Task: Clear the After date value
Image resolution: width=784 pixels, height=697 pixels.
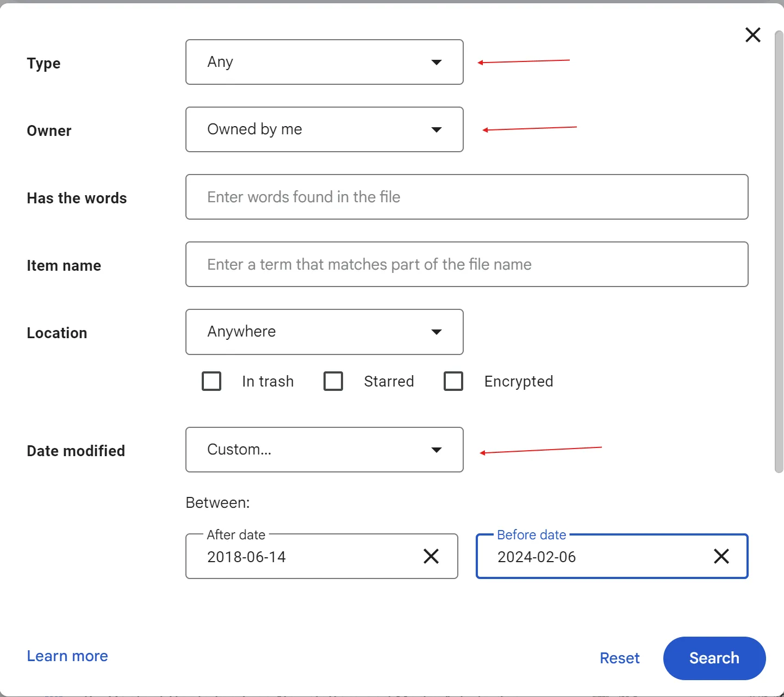Action: pyautogui.click(x=431, y=556)
